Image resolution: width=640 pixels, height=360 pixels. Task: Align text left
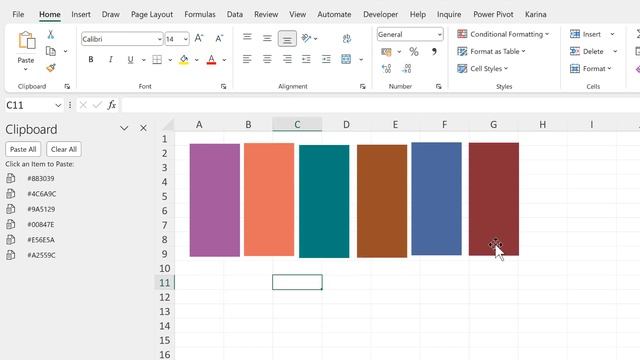pyautogui.click(x=247, y=59)
